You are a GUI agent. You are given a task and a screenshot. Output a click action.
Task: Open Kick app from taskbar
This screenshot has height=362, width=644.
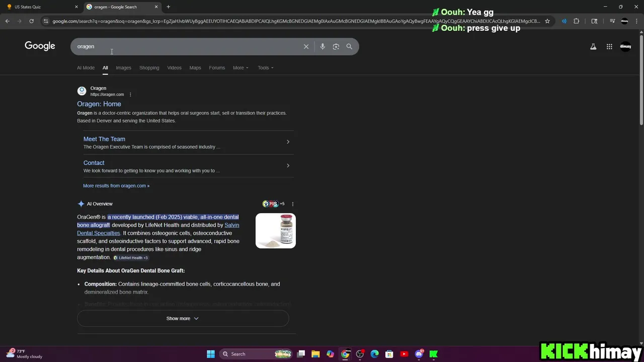coord(434,354)
